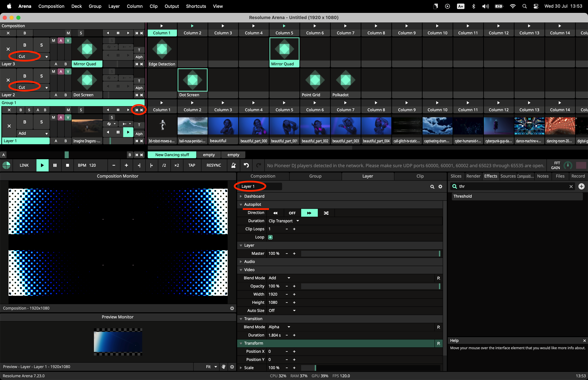Image resolution: width=588 pixels, height=380 pixels.
Task: Open the Shortcuts menu
Action: point(196,6)
